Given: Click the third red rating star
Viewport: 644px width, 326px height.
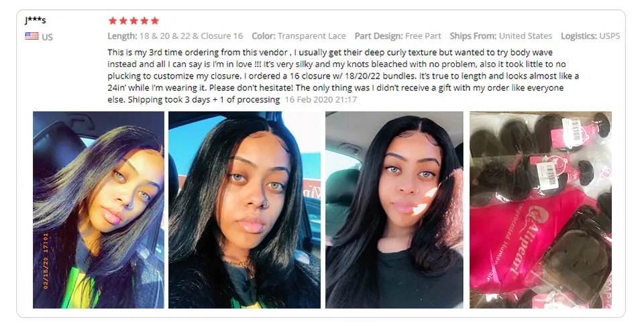Looking at the screenshot, I should pyautogui.click(x=133, y=21).
